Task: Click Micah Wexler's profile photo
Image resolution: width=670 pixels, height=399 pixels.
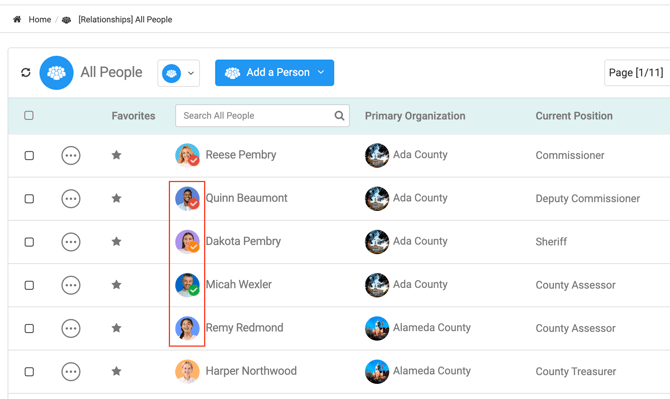Action: pyautogui.click(x=187, y=285)
